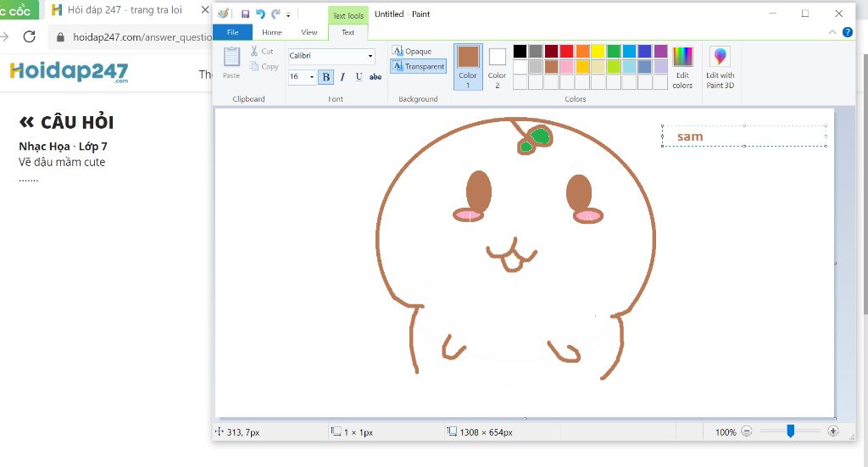Zoom out using the minus button
Viewport: 868px width, 467px height.
746,431
